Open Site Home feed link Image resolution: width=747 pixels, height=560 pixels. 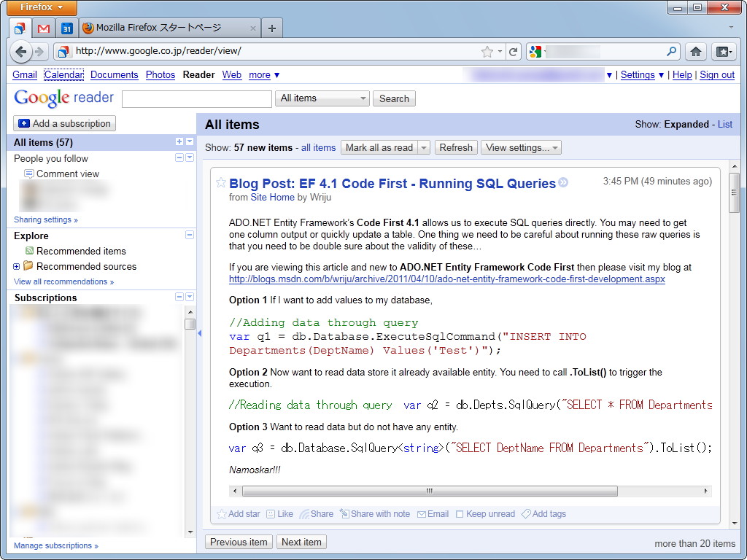(x=273, y=197)
